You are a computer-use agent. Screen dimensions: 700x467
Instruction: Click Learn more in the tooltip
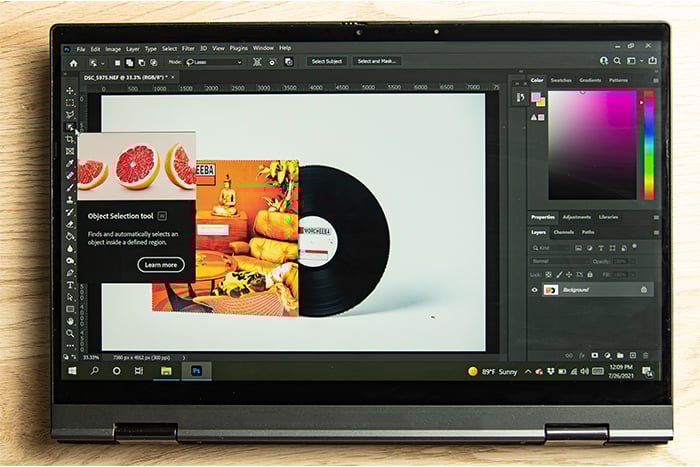pos(161,265)
